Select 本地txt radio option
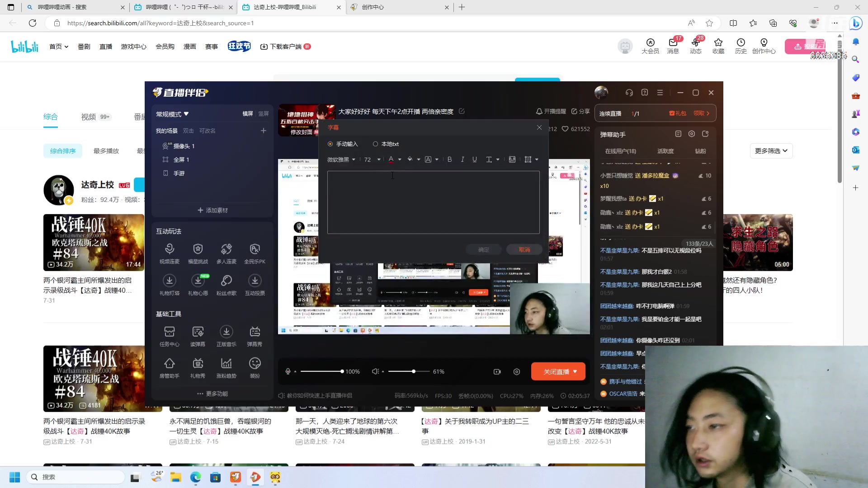This screenshot has height=488, width=868. pyautogui.click(x=386, y=144)
